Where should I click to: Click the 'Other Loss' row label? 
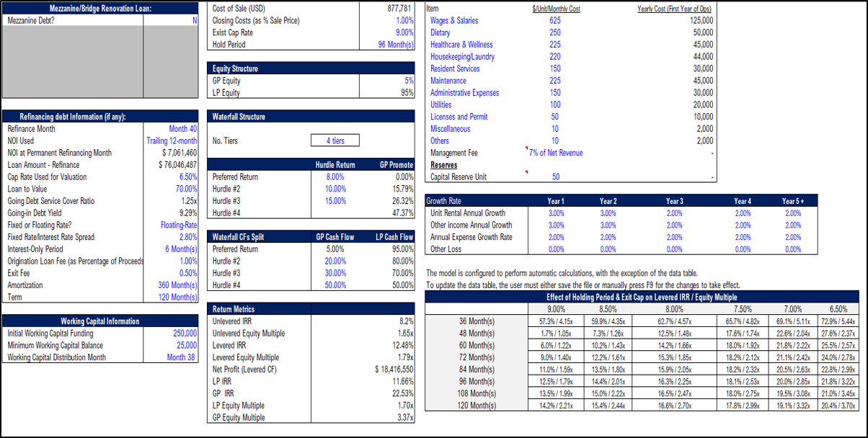click(446, 249)
